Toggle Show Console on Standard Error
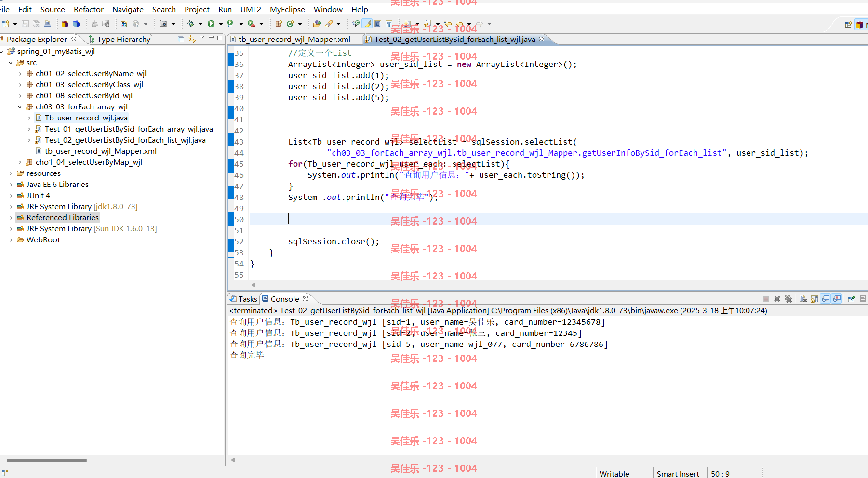 coord(837,299)
